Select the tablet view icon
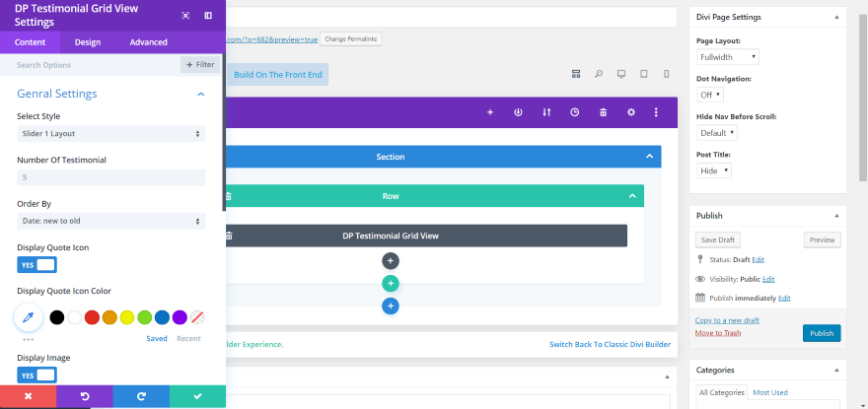The width and height of the screenshot is (868, 409). click(644, 74)
